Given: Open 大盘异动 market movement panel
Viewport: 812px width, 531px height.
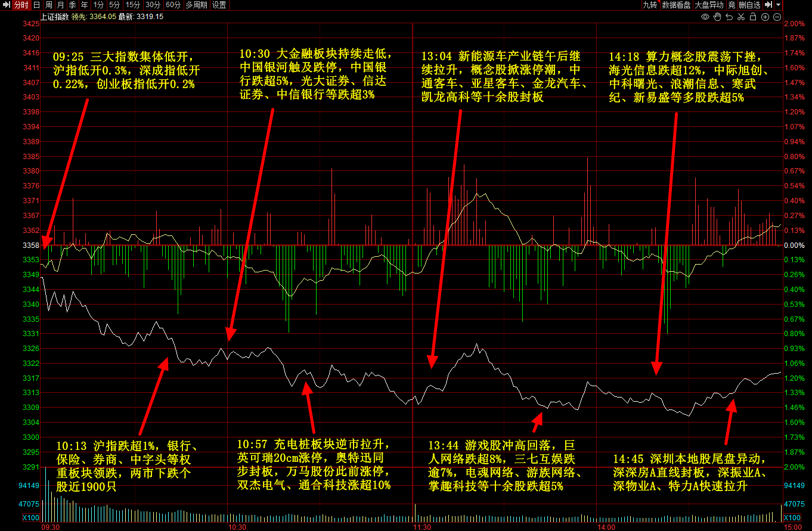Looking at the screenshot, I should click(x=709, y=5).
